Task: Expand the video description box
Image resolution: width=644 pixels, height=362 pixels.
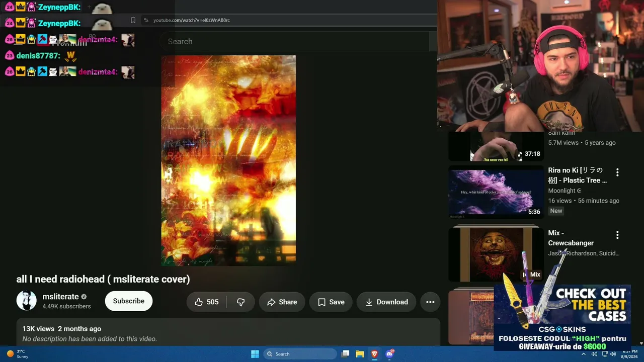Action: point(228,332)
